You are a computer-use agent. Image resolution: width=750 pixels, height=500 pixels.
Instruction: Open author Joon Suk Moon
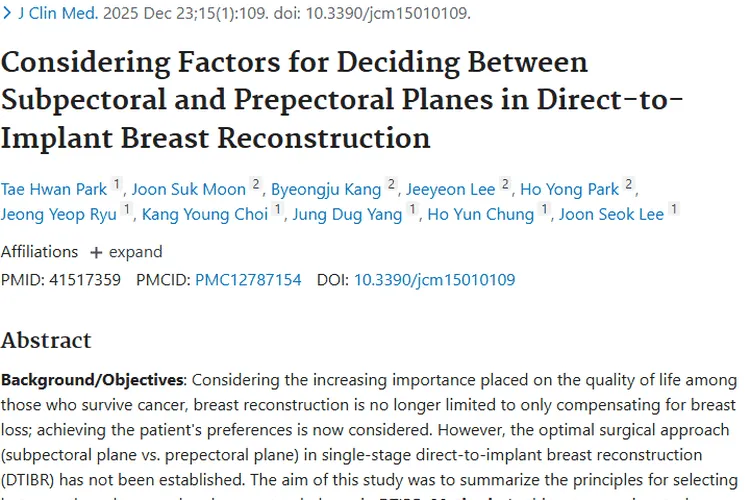click(189, 187)
